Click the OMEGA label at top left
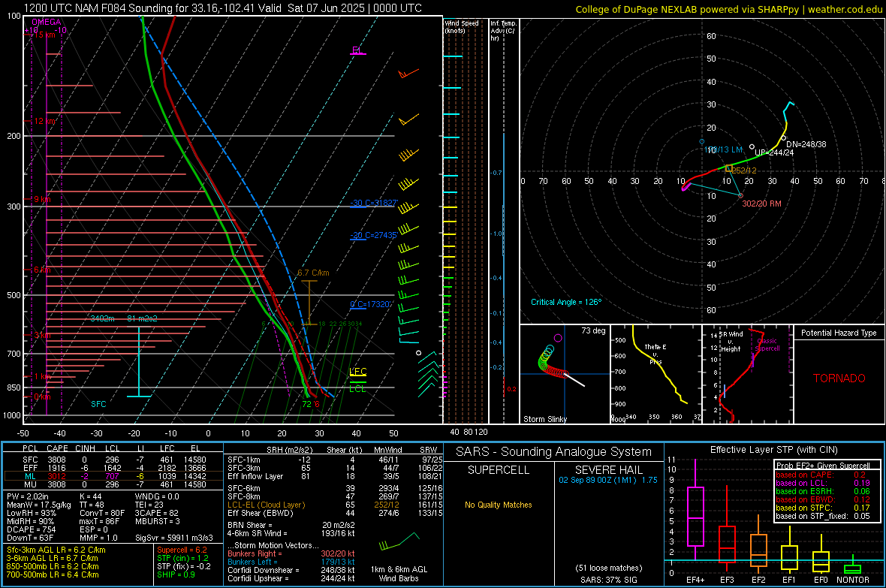886x588 pixels. pyautogui.click(x=47, y=22)
